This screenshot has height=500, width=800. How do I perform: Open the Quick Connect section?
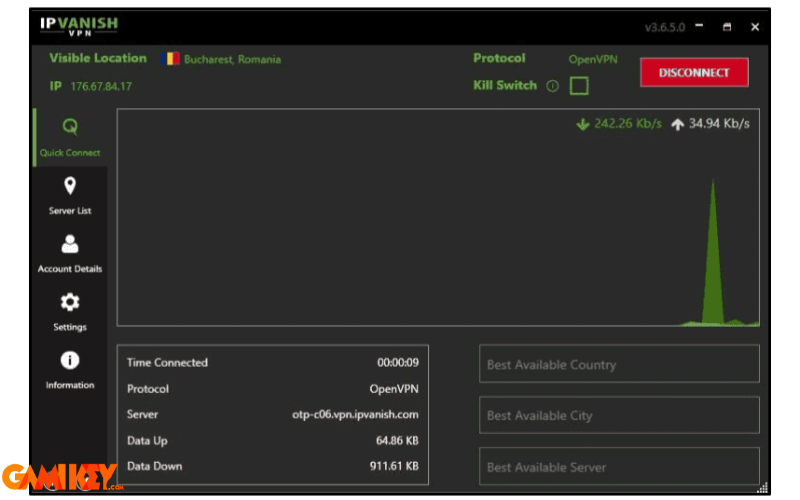coord(70,137)
